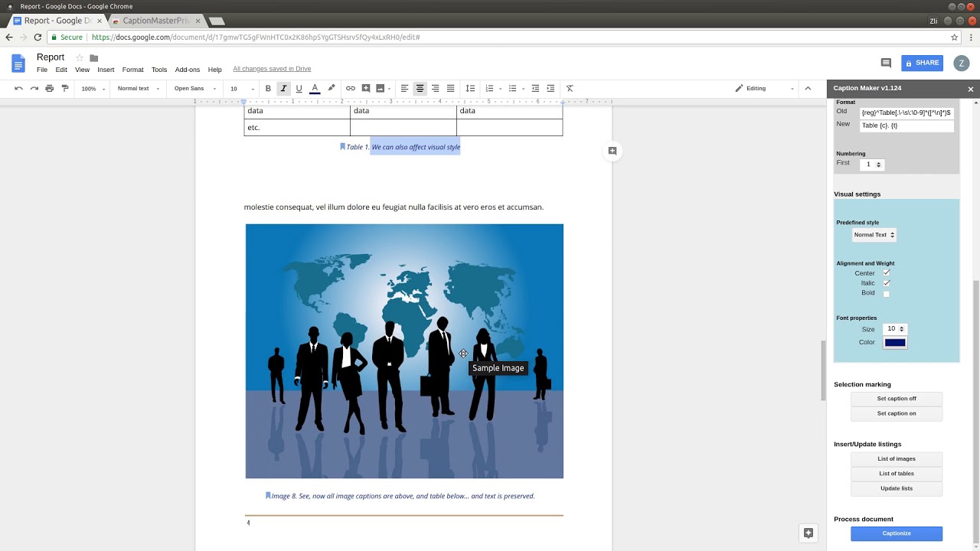Image resolution: width=980 pixels, height=551 pixels.
Task: Go to Docs home via blue logo
Action: [x=18, y=63]
